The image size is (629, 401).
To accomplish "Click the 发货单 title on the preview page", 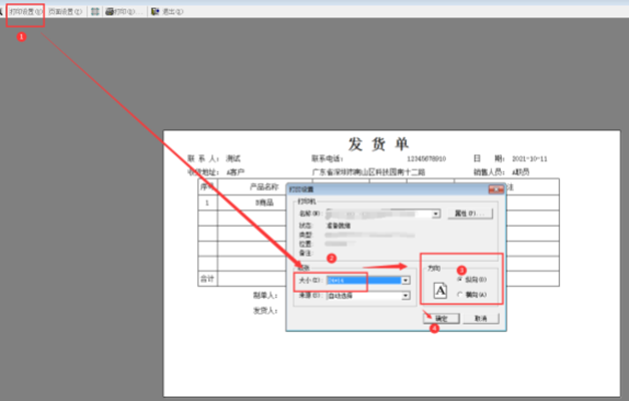I will pos(378,144).
